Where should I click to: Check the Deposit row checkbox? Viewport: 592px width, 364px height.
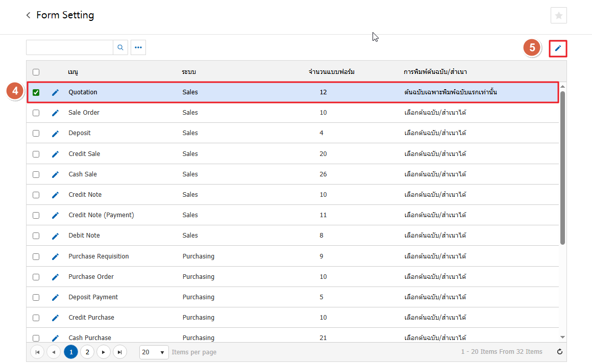pyautogui.click(x=36, y=133)
